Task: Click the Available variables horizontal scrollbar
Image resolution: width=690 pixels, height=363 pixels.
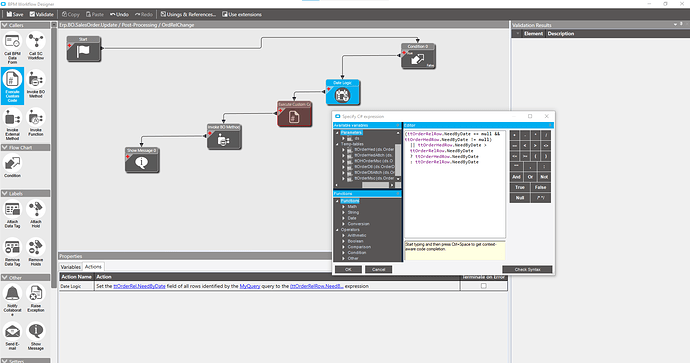Action: (365, 185)
